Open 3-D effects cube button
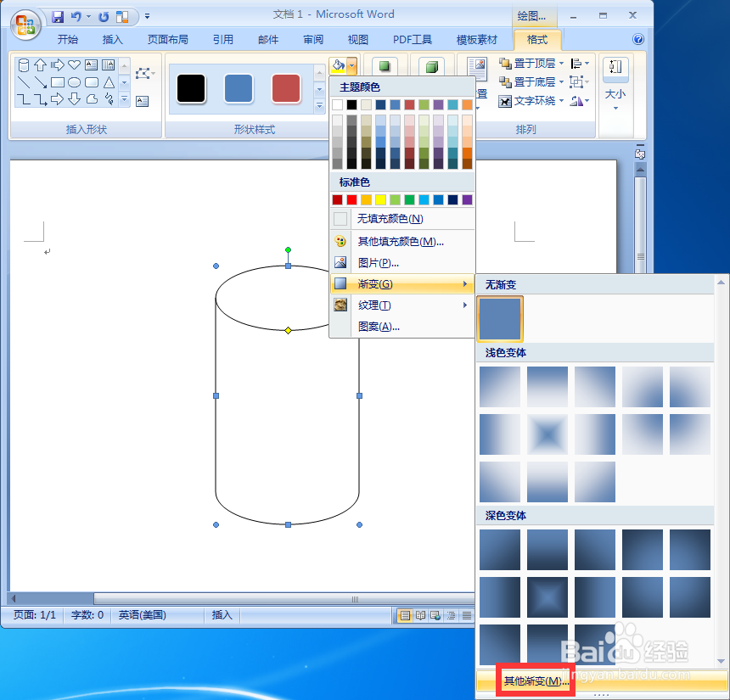The width and height of the screenshot is (730, 700). [431, 66]
